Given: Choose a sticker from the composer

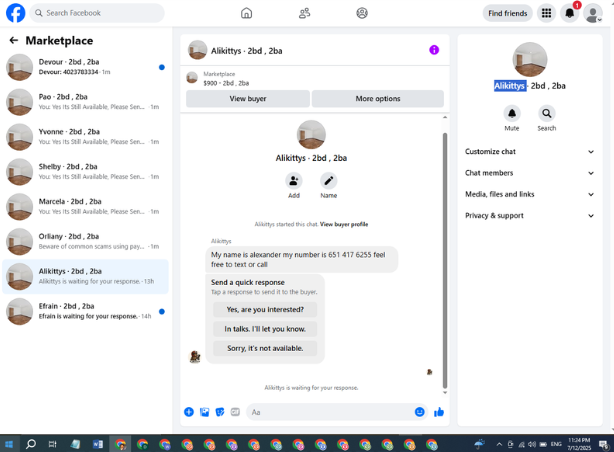Looking at the screenshot, I should click(x=220, y=412).
